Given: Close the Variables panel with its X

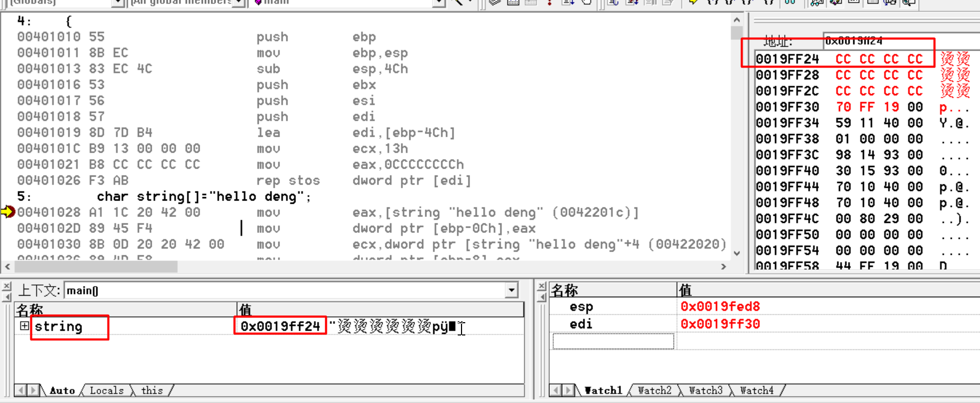Looking at the screenshot, I should click(6, 287).
